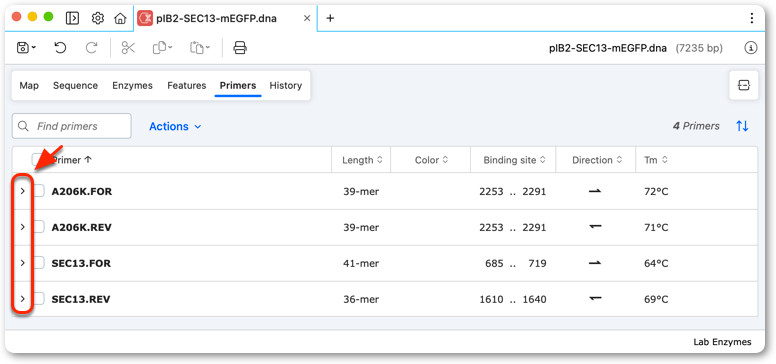Image resolution: width=776 pixels, height=364 pixels.
Task: Switch to the Map tab
Action: [x=29, y=86]
